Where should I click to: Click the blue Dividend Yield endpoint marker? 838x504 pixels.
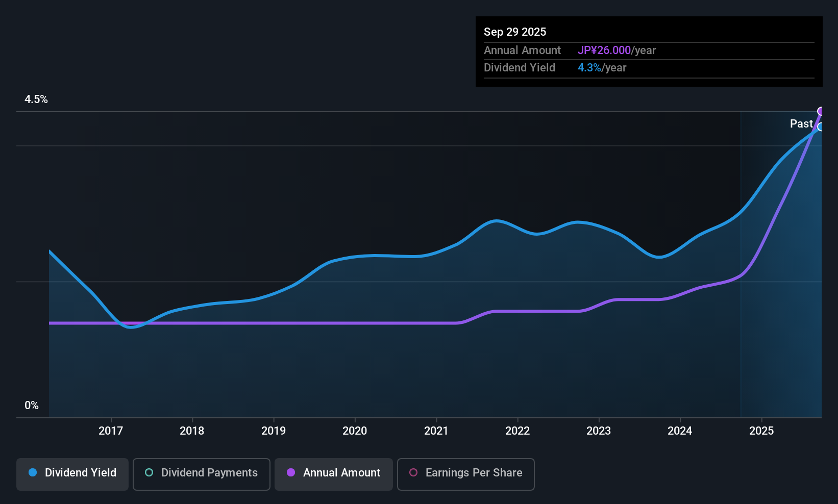pos(821,127)
